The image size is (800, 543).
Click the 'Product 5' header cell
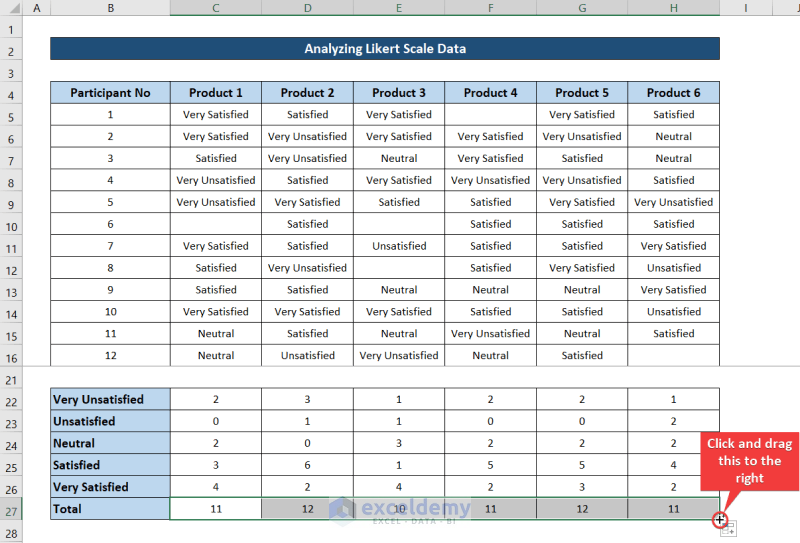[582, 93]
